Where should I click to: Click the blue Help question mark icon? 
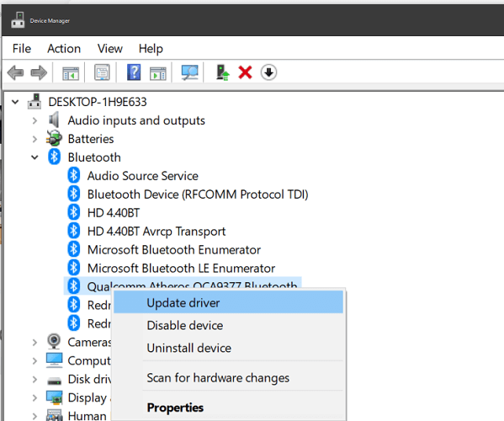[x=134, y=72]
